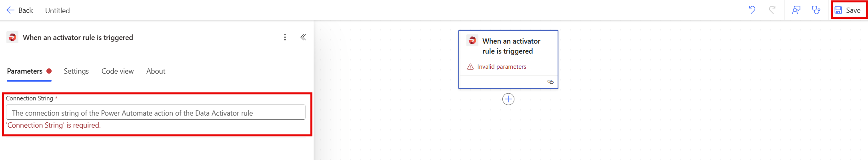The width and height of the screenshot is (868, 160).
Task: Click the activator icon on the trigger card
Action: (472, 40)
